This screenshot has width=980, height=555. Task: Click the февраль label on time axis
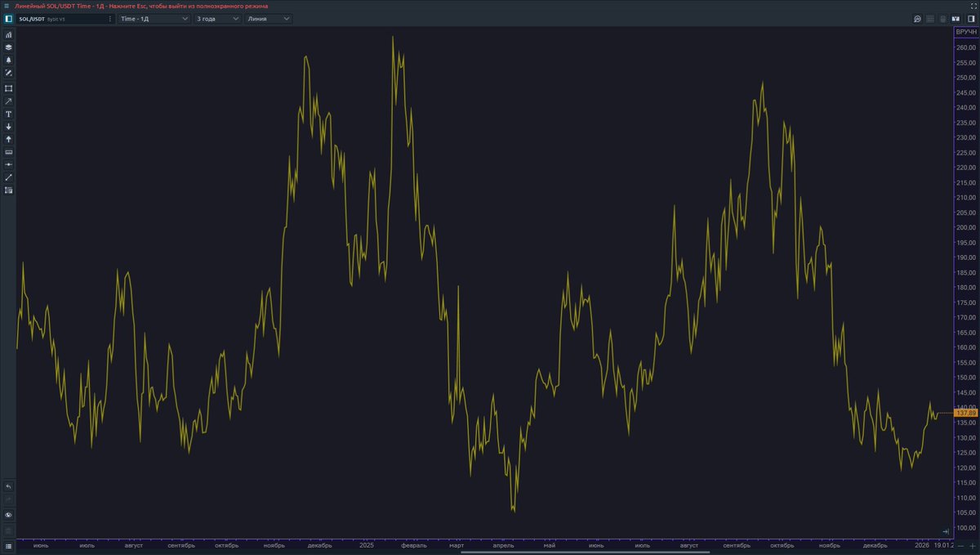point(413,545)
